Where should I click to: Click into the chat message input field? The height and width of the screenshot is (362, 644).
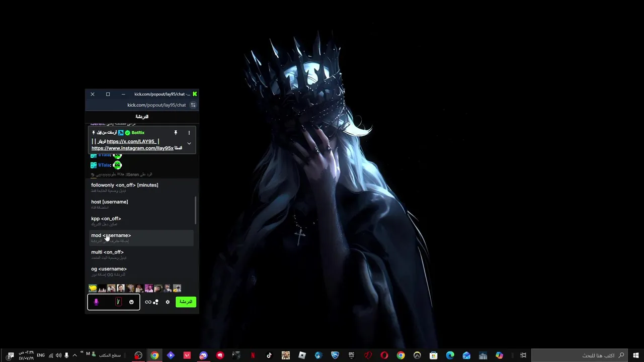tap(114, 302)
